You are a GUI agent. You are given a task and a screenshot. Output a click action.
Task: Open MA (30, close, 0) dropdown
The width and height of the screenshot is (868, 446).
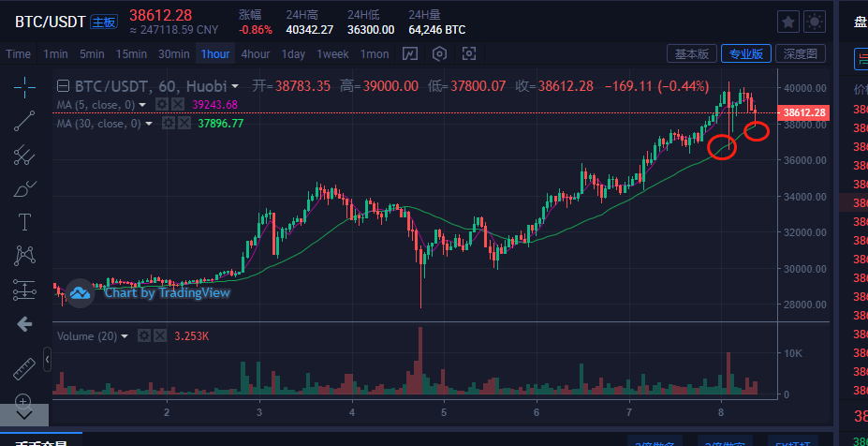pos(148,124)
